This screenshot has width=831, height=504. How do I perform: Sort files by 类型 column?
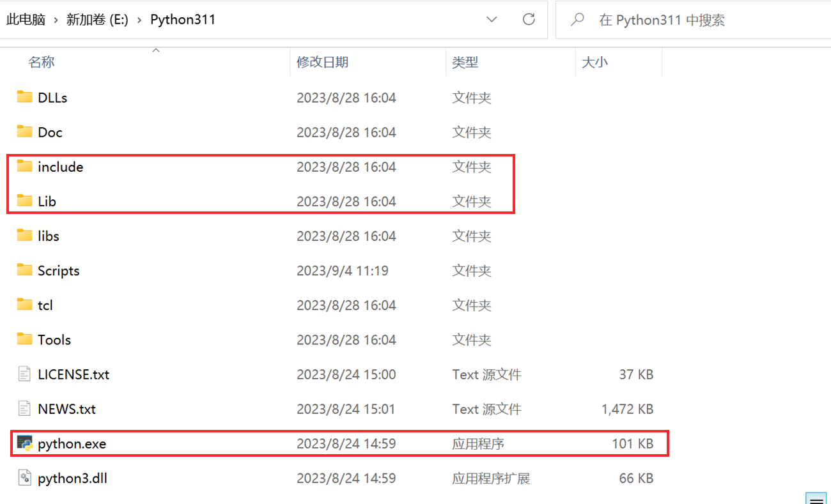[465, 62]
